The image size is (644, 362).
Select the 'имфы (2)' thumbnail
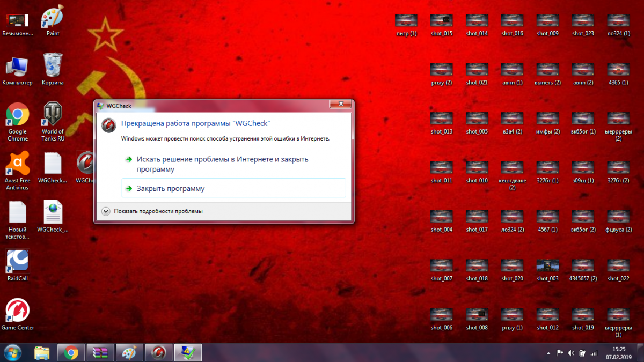click(547, 123)
